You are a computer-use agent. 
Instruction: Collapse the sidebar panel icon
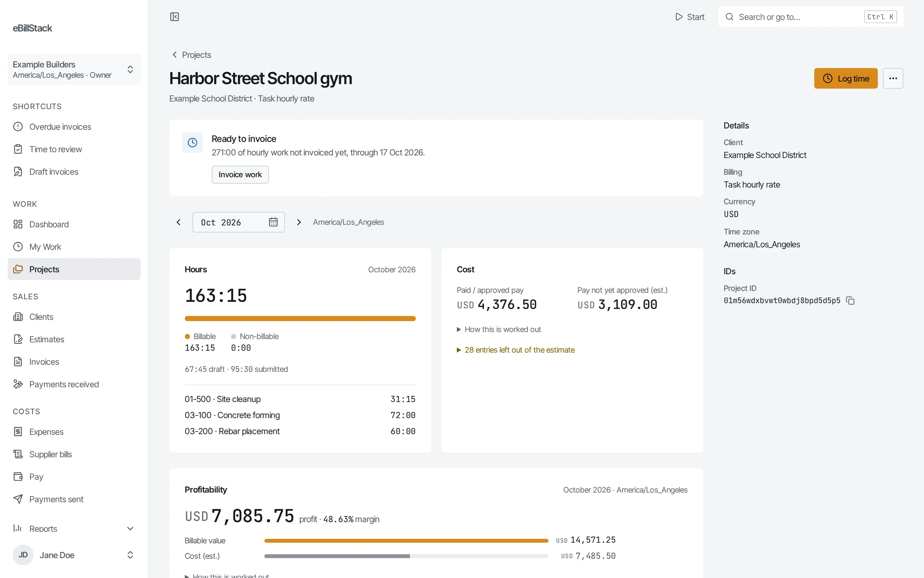(175, 17)
